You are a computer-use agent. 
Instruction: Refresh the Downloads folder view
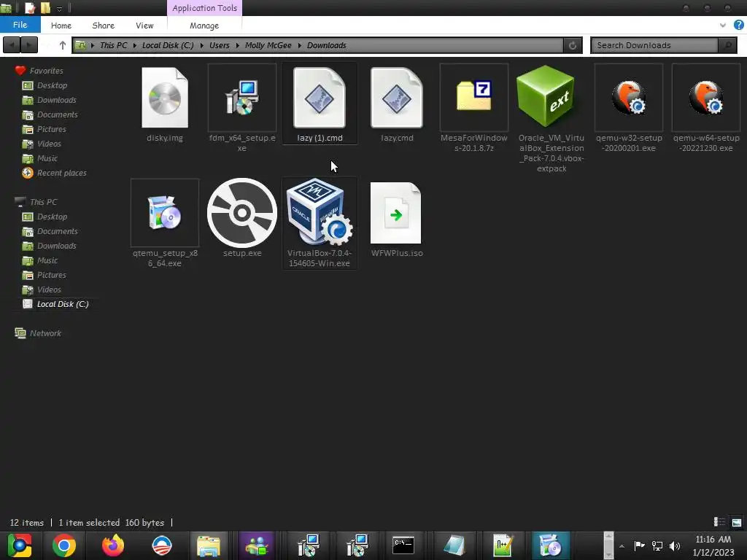point(573,45)
